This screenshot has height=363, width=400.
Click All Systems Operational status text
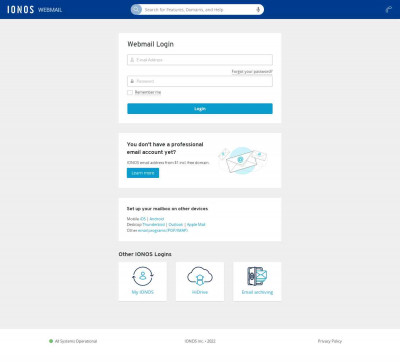pos(76,341)
